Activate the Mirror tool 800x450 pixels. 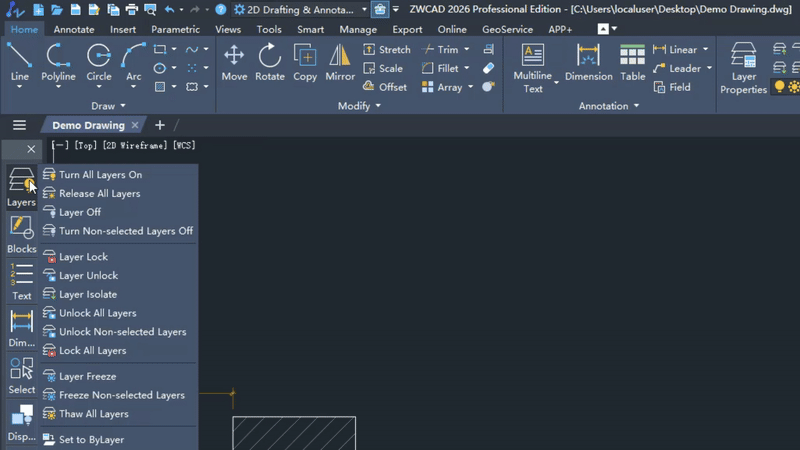click(340, 62)
